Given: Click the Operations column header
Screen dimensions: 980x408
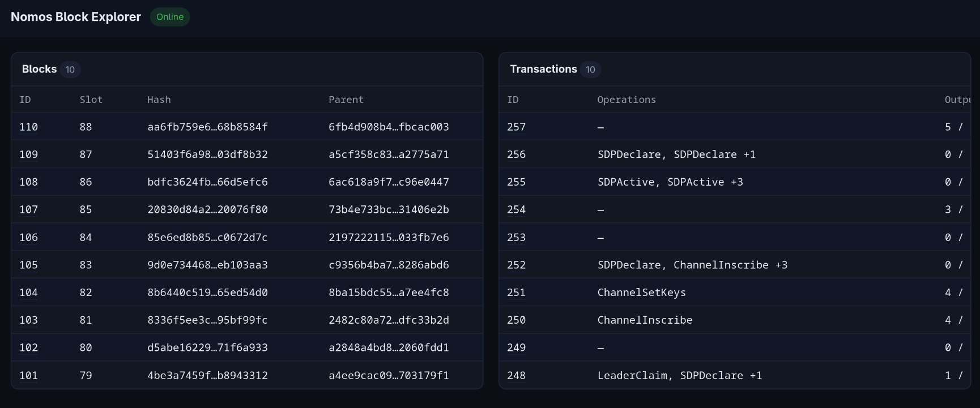Looking at the screenshot, I should coord(627,100).
